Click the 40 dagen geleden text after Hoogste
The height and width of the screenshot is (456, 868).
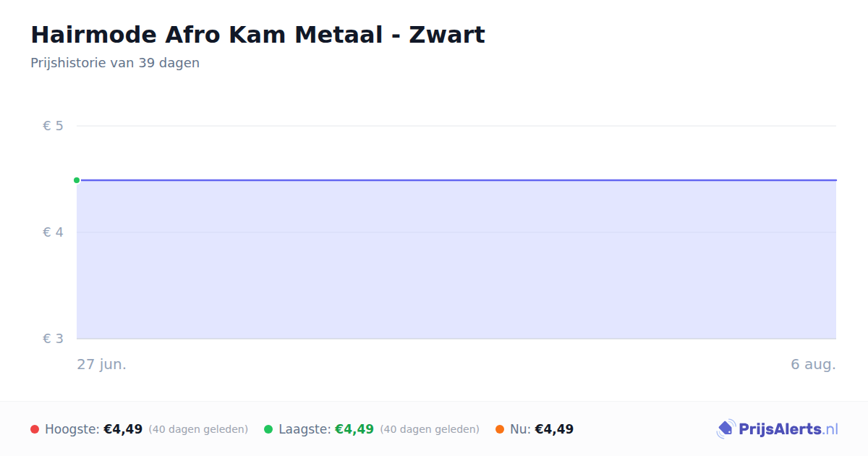point(198,429)
